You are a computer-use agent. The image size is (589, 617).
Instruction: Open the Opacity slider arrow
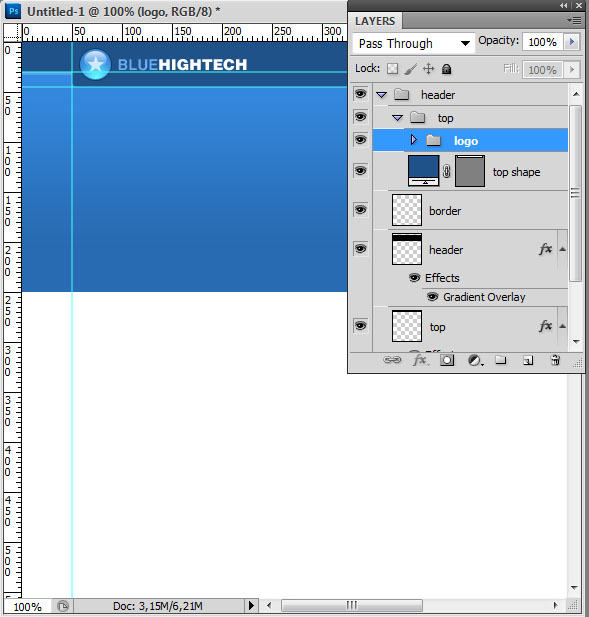(x=572, y=42)
